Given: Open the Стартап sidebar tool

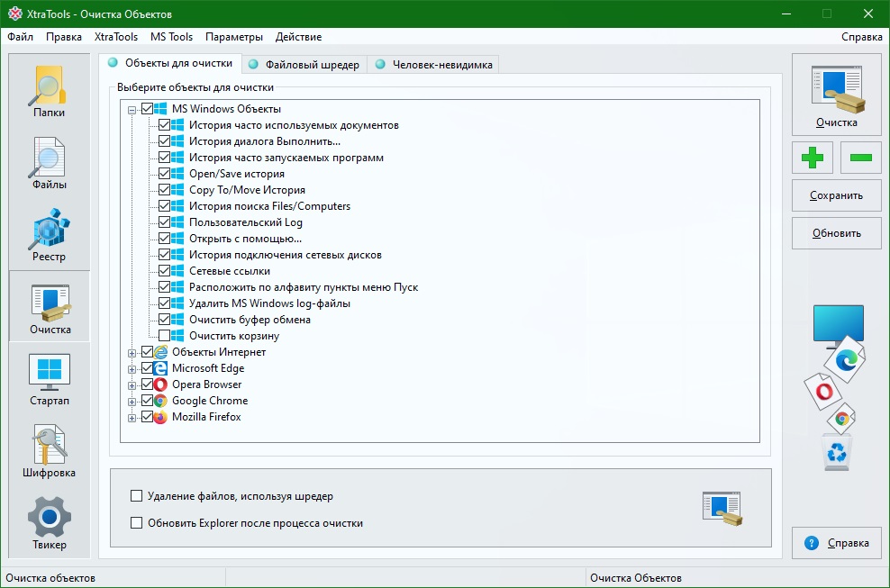Looking at the screenshot, I should tap(49, 379).
